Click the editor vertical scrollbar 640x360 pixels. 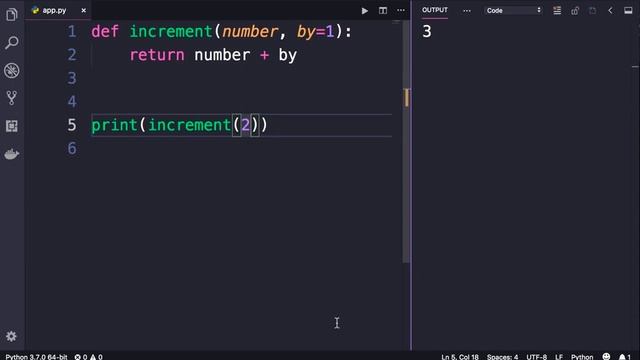click(x=406, y=141)
